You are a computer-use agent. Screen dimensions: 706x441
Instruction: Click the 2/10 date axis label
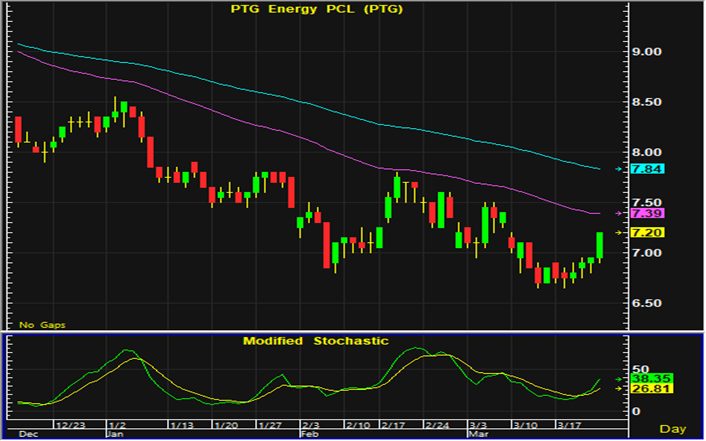click(358, 425)
